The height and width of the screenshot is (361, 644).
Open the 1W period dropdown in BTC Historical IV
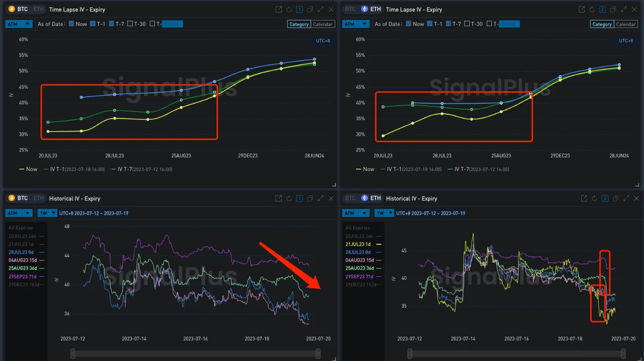click(46, 213)
